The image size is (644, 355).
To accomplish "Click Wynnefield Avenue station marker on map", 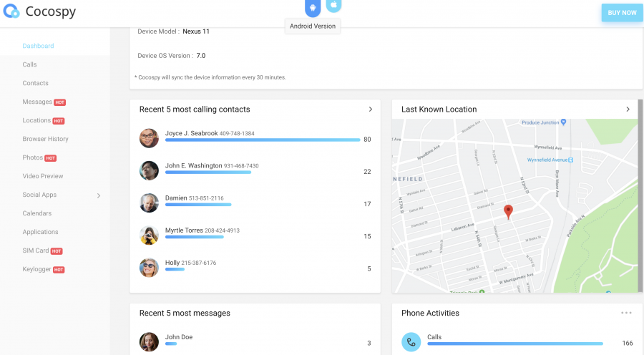I will [570, 160].
